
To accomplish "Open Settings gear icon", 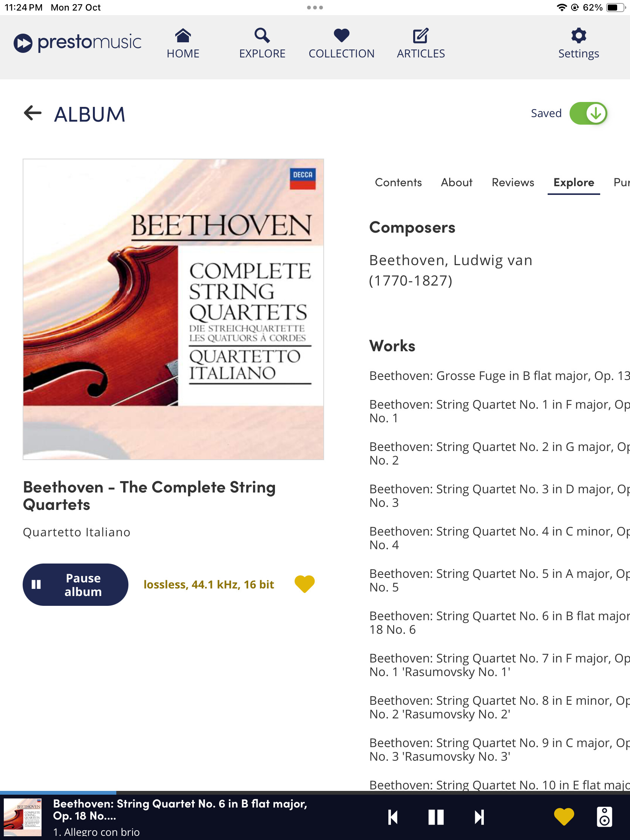I will (578, 36).
